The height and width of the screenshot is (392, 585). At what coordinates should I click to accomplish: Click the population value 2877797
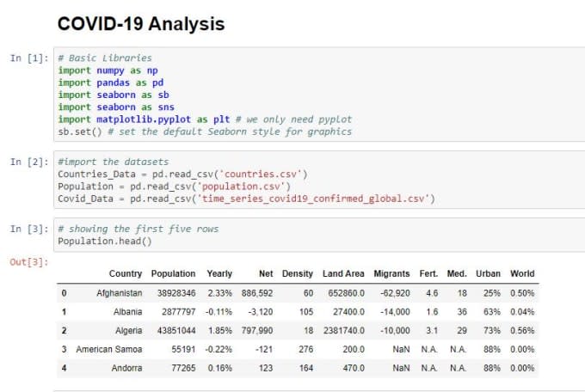[x=178, y=312]
